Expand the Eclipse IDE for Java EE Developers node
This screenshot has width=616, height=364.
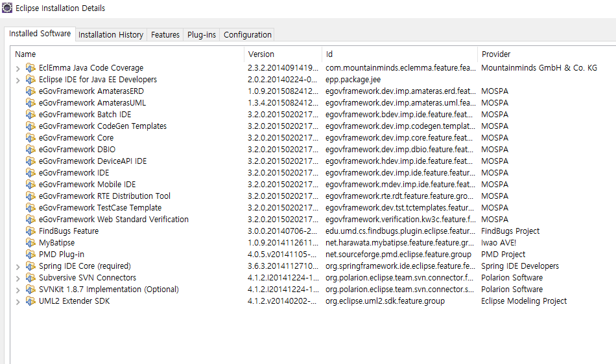click(18, 80)
